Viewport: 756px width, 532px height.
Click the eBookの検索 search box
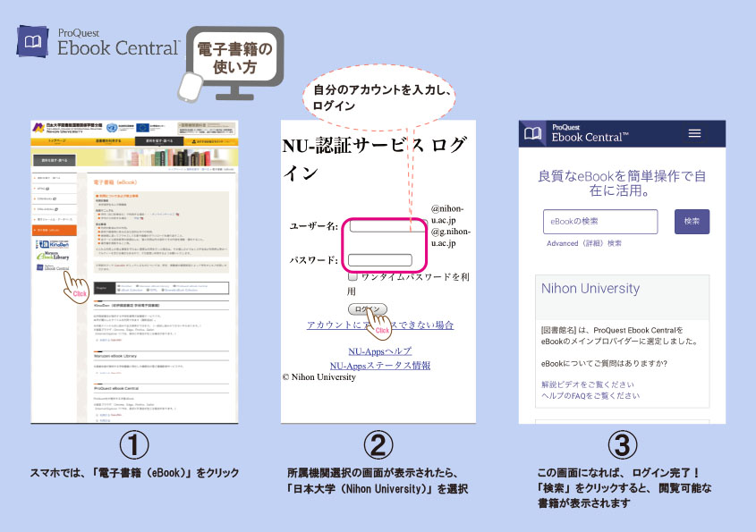point(600,222)
